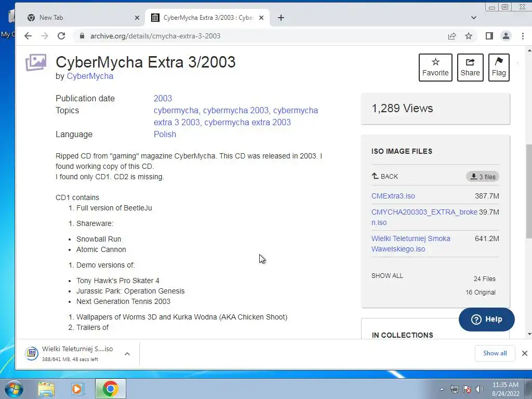Click 'Tony Hawk's Pro Skater 4' text
The width and height of the screenshot is (532, 399).
pos(118,281)
